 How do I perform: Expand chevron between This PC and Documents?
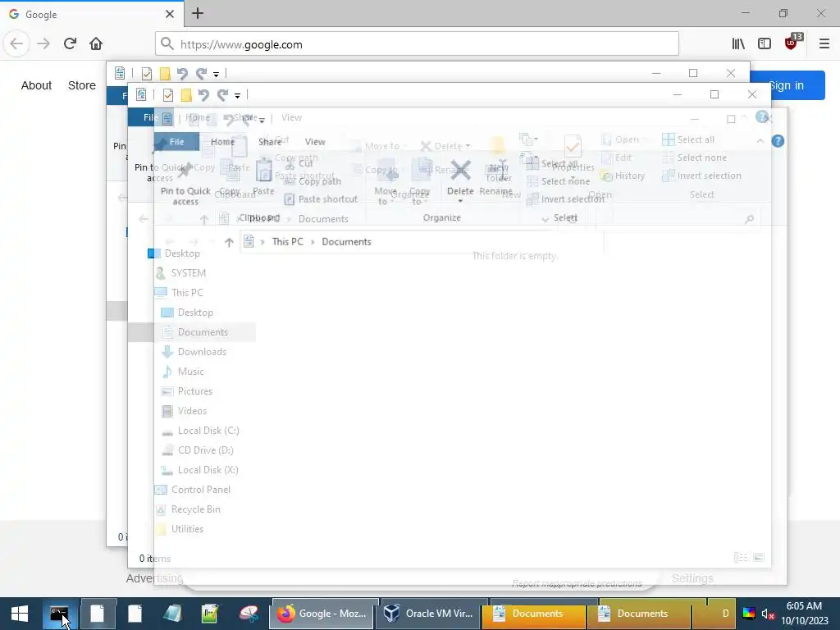313,242
